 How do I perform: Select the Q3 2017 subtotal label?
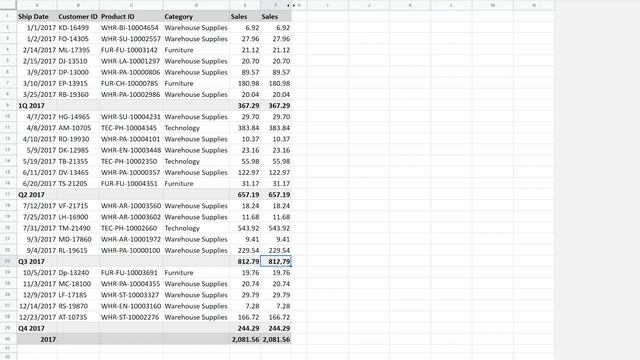[x=31, y=262]
